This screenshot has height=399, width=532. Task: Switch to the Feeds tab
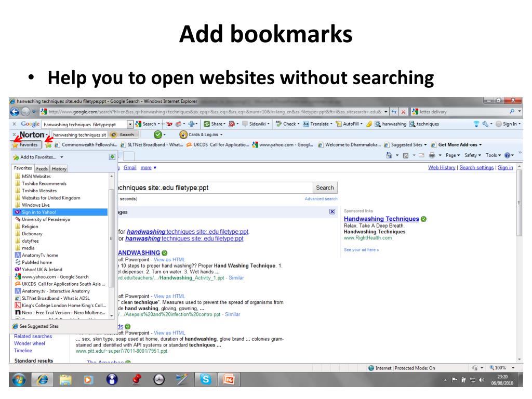click(x=42, y=169)
